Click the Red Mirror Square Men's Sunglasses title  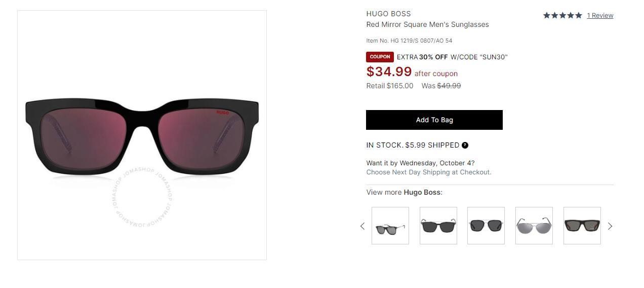coord(427,24)
